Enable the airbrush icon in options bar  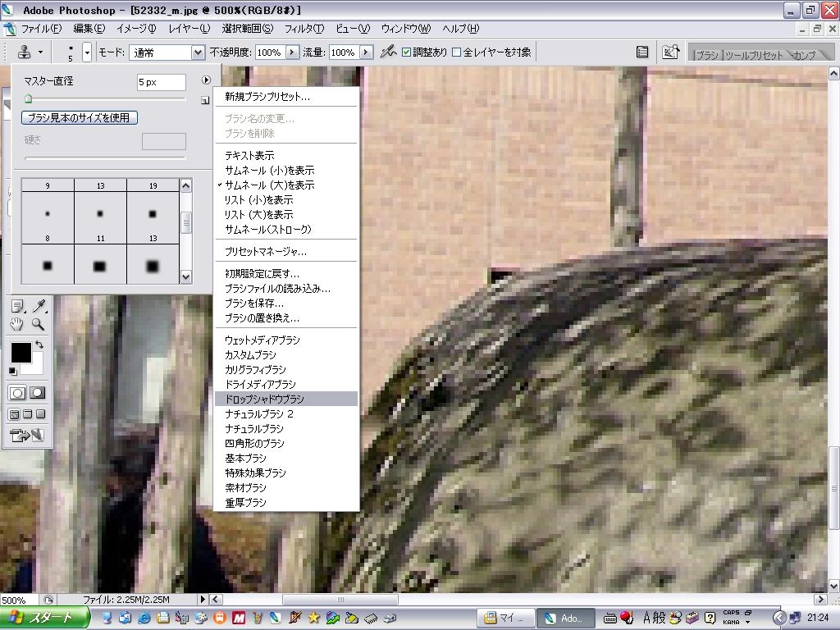pos(388,52)
